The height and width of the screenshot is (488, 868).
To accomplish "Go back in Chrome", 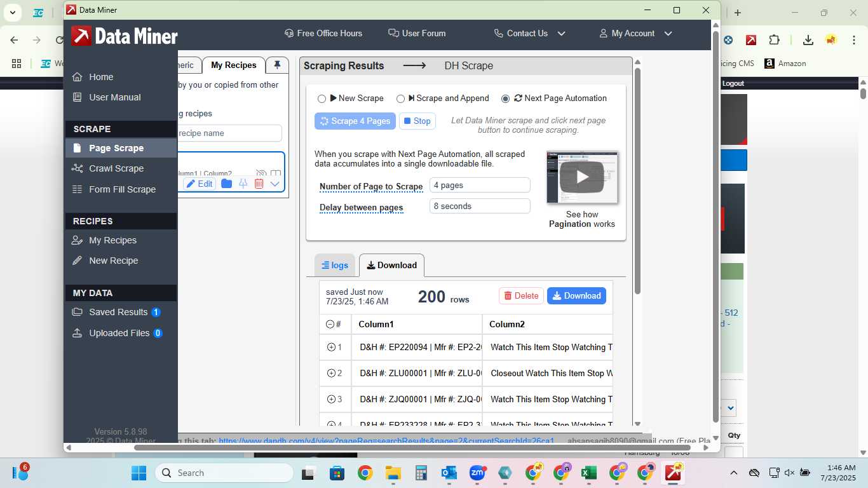I will pyautogui.click(x=14, y=40).
